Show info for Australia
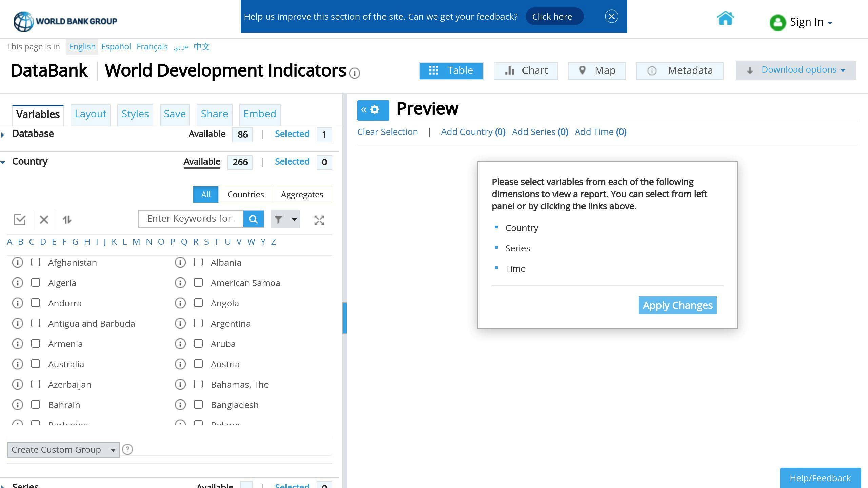The height and width of the screenshot is (488, 868). 18,364
